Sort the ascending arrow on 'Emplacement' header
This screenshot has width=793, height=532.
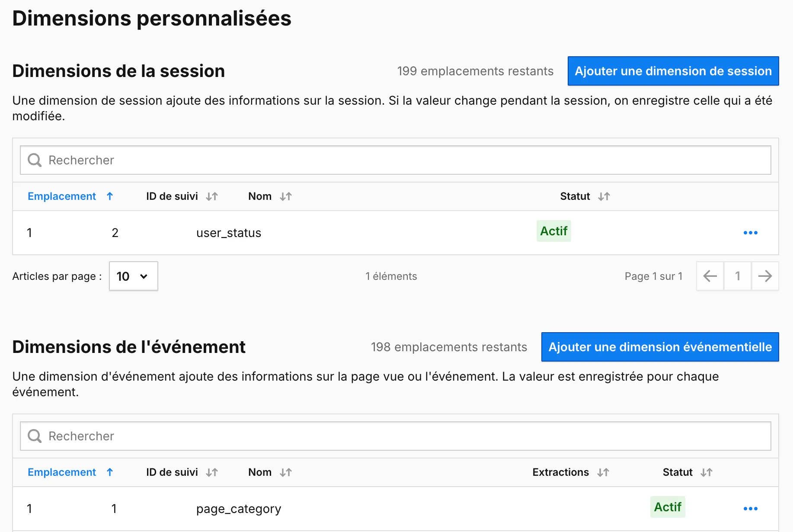click(110, 196)
